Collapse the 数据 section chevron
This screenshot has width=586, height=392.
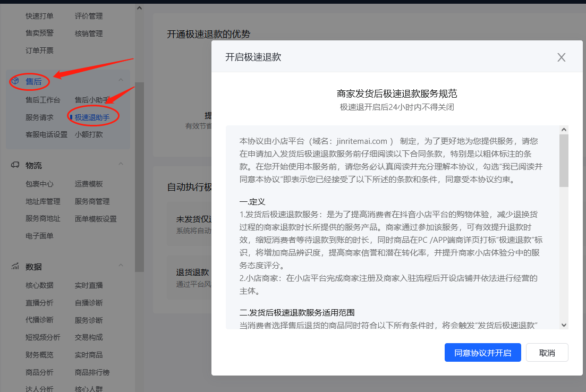pyautogui.click(x=121, y=265)
